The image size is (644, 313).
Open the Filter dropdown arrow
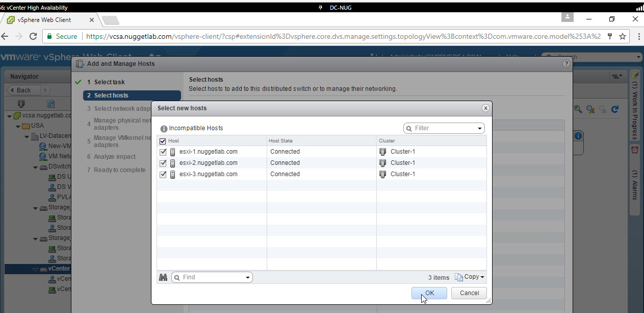point(479,128)
